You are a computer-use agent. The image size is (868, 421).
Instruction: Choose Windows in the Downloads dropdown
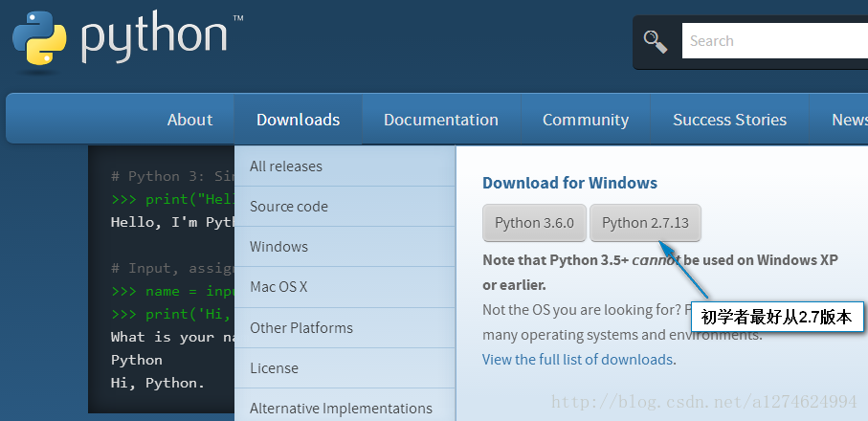click(345, 247)
